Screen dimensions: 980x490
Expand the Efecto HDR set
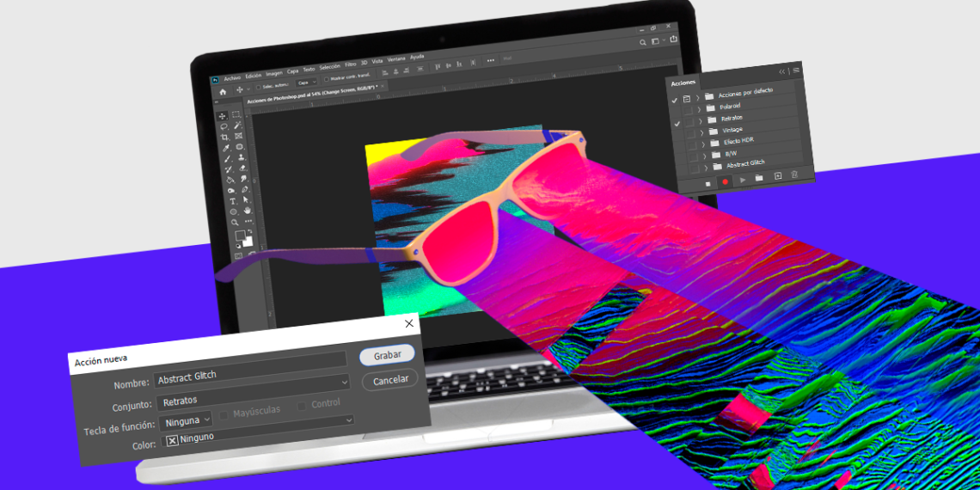[703, 144]
